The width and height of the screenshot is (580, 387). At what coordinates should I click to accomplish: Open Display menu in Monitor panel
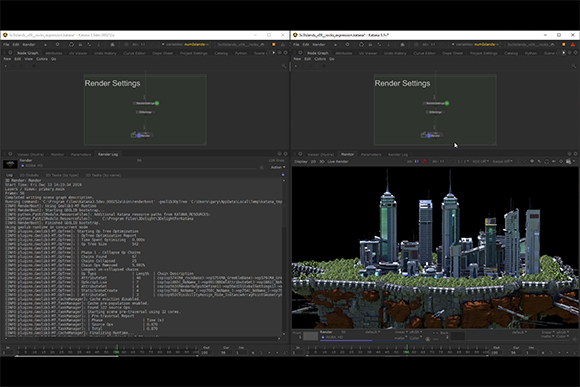pos(301,162)
